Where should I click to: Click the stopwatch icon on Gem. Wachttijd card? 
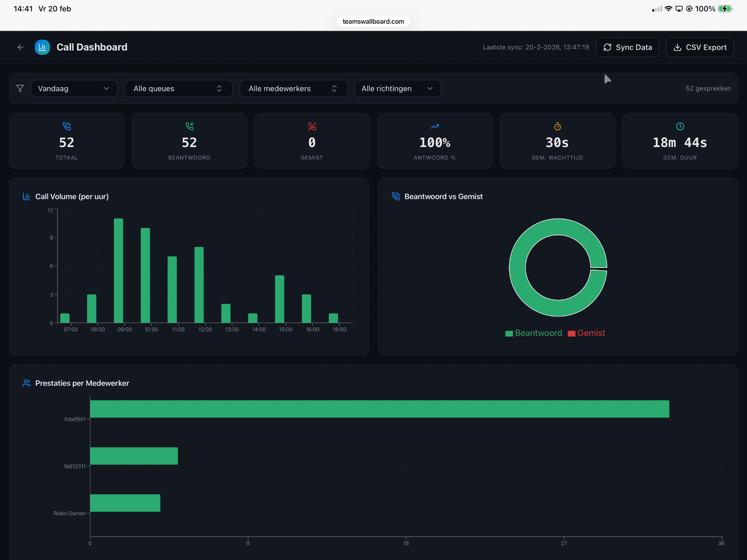pos(557,126)
